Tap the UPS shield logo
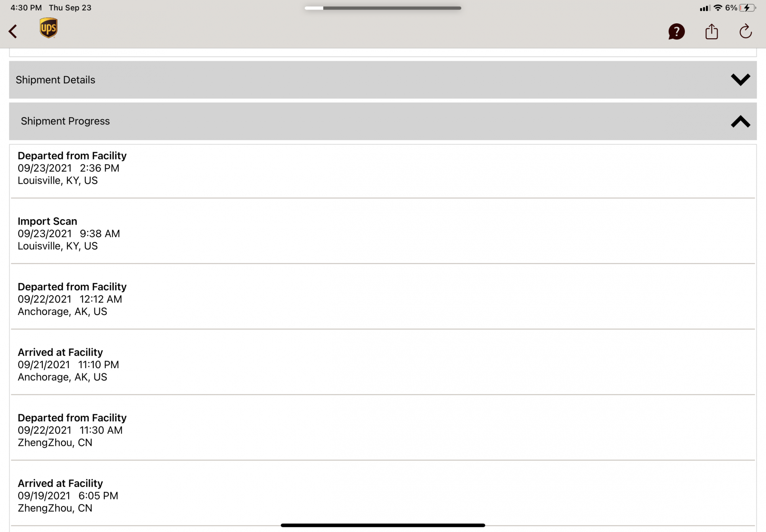 pyautogui.click(x=48, y=28)
